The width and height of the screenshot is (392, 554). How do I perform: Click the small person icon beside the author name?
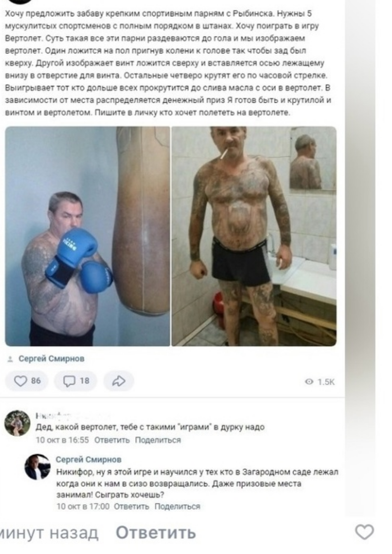10,359
